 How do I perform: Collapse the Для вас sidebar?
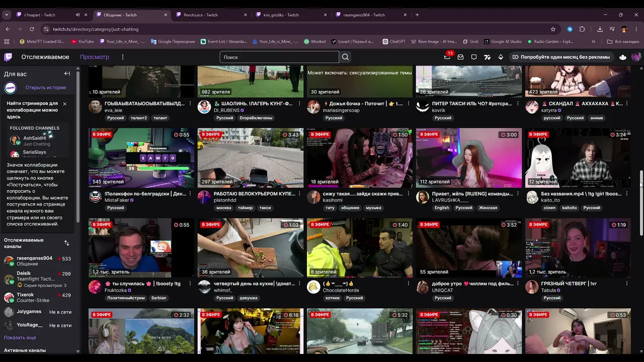(67, 73)
